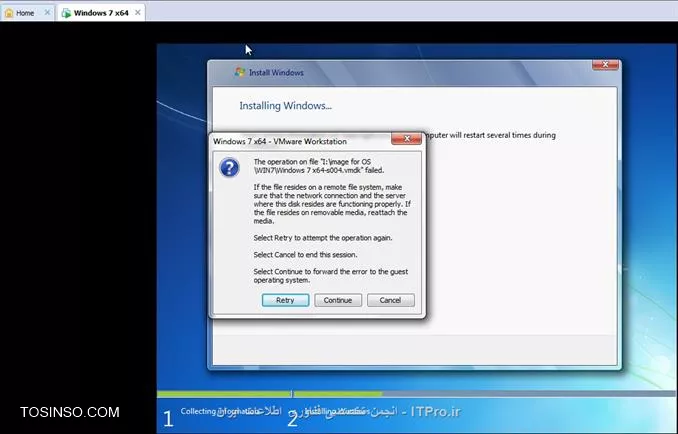Click the "Install Windows" window title text
Image resolution: width=678 pixels, height=434 pixels.
pyautogui.click(x=276, y=73)
